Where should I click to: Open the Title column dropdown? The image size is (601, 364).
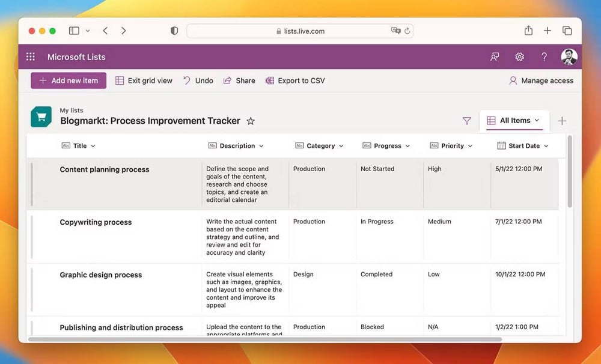tap(92, 145)
